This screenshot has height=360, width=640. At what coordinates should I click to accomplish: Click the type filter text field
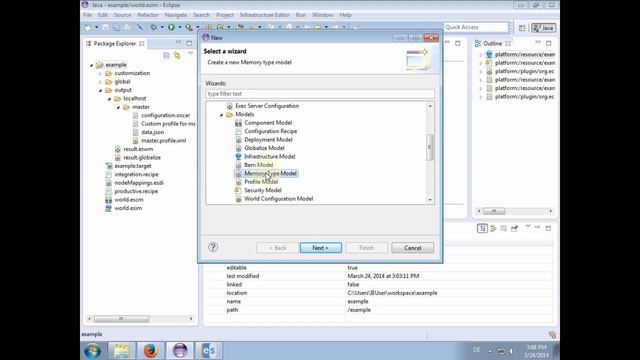coord(320,94)
